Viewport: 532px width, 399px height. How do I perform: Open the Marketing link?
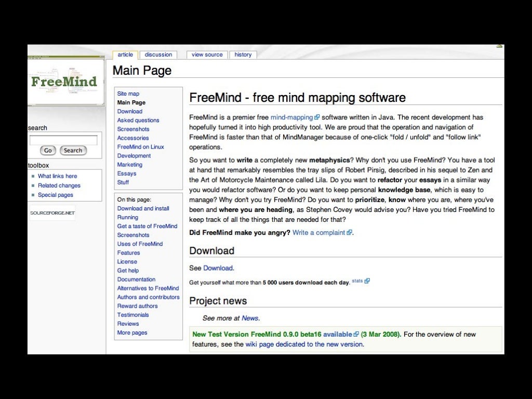(130, 165)
